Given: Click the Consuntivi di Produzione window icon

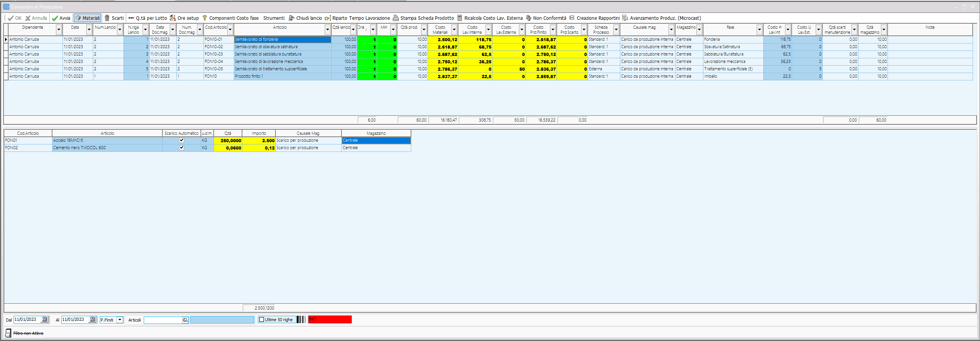Looking at the screenshot, I should click(x=6, y=7).
